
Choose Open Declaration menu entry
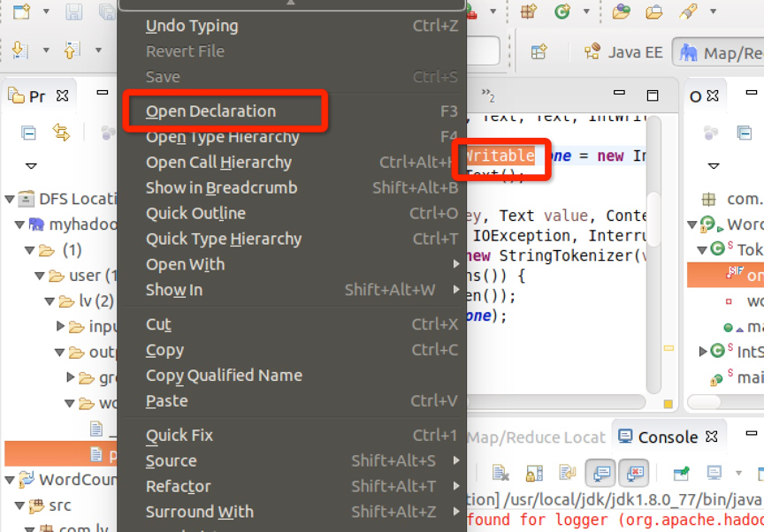point(211,111)
